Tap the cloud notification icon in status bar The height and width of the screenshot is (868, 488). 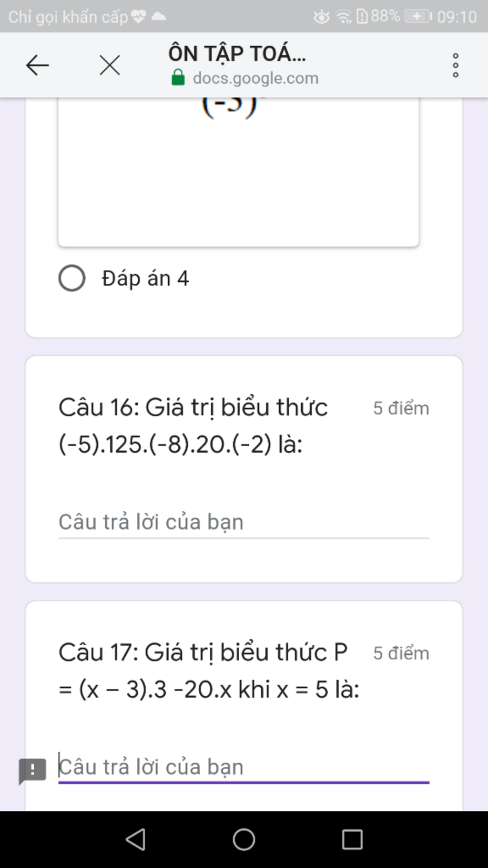[159, 17]
